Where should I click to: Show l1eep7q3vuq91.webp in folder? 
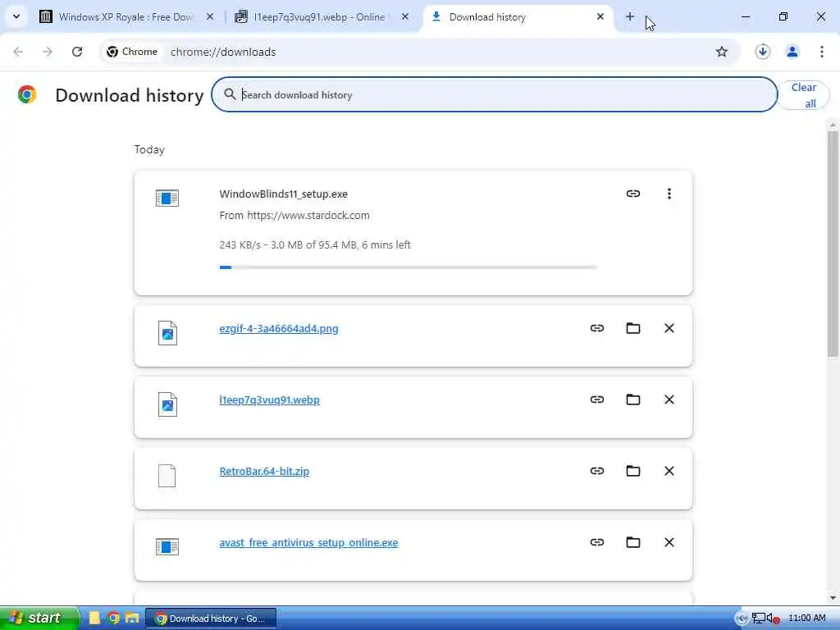coord(632,399)
